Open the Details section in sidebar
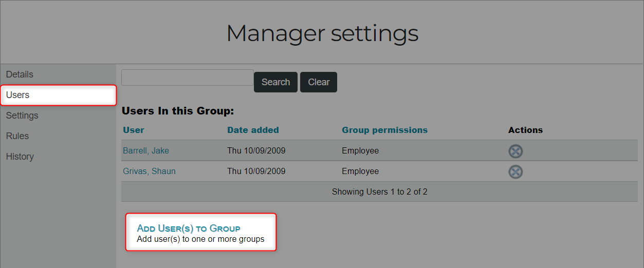Image resolution: width=644 pixels, height=268 pixels. pyautogui.click(x=20, y=74)
